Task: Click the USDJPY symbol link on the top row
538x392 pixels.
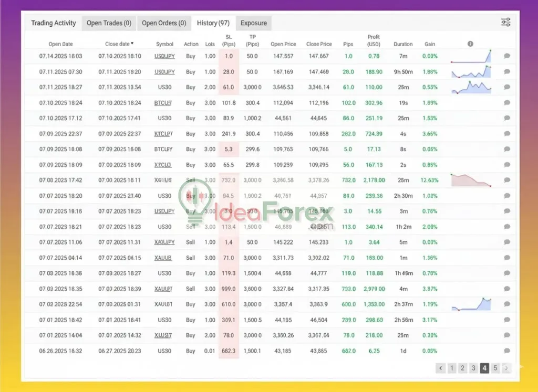Action: (x=164, y=56)
